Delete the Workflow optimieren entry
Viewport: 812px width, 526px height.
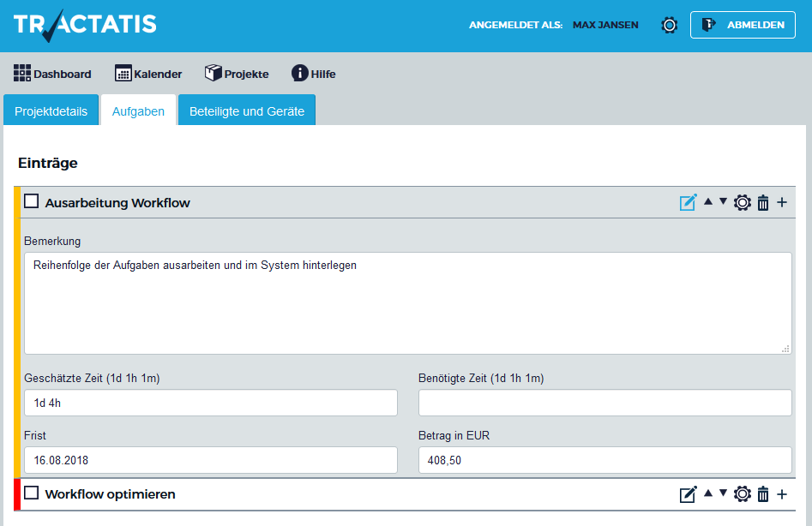[x=763, y=494]
